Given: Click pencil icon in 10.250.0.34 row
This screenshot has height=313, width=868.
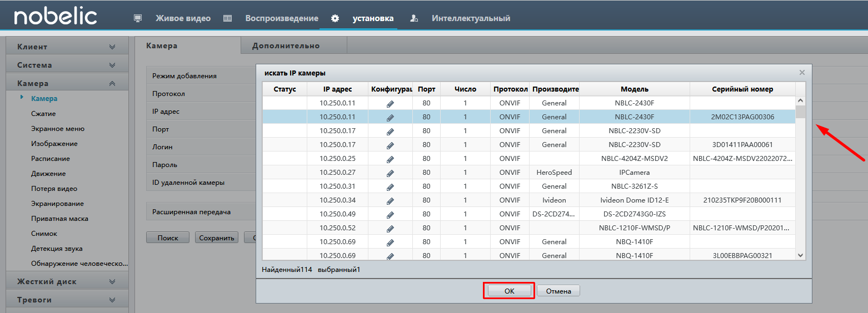Looking at the screenshot, I should coord(390,200).
